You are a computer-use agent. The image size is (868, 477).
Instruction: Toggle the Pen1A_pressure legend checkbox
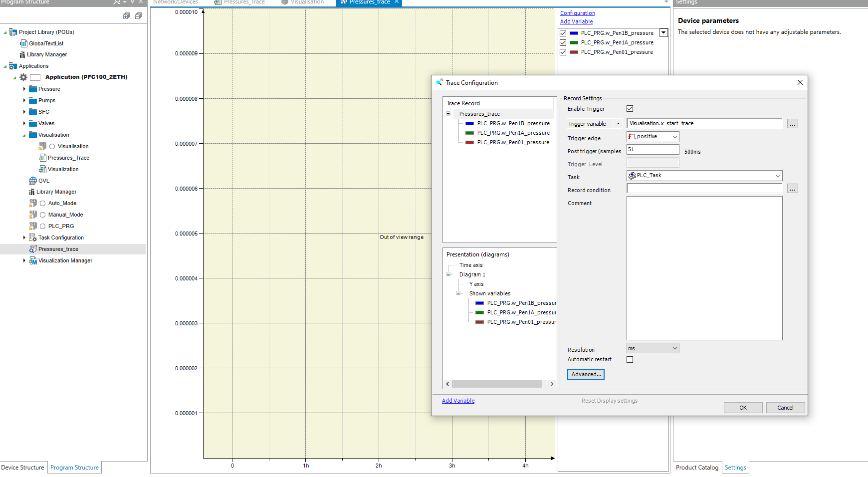point(563,42)
